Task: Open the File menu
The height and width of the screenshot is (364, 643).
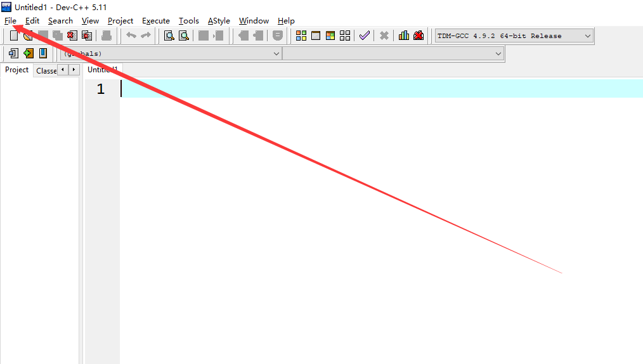Action: point(10,21)
